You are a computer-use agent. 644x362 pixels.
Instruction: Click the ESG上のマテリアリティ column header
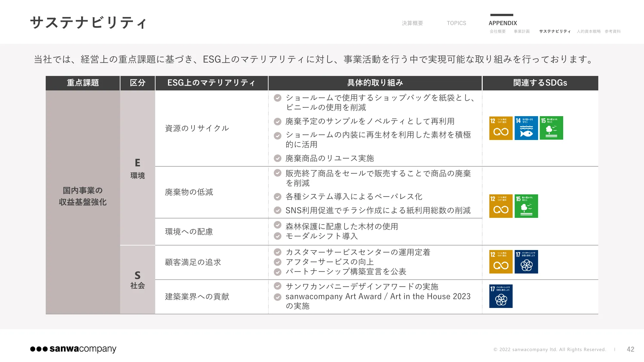pos(212,83)
